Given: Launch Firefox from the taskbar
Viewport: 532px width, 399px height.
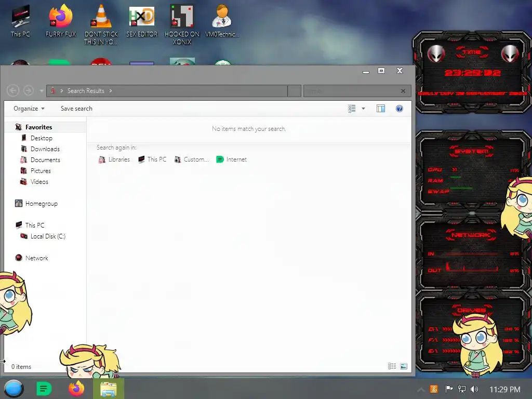Looking at the screenshot, I should (76, 389).
